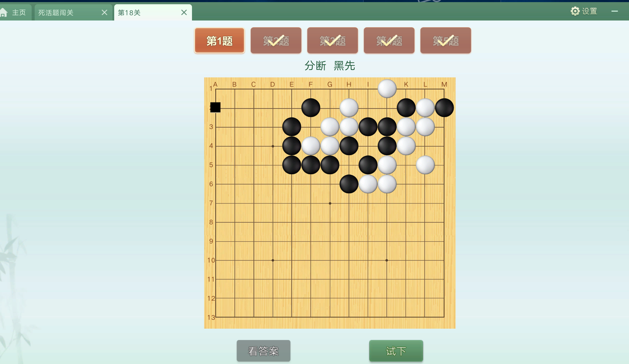Click the 看答案 view answer button
The width and height of the screenshot is (629, 364).
point(263,351)
